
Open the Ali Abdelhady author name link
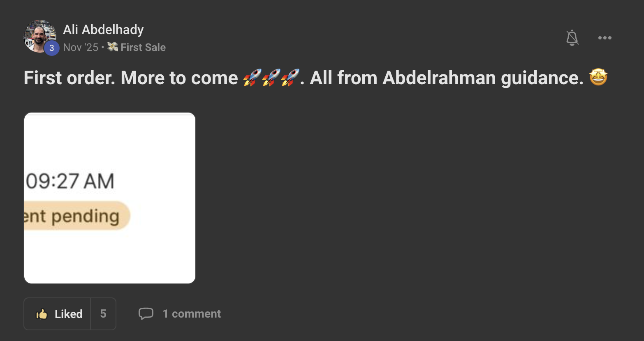pos(103,30)
